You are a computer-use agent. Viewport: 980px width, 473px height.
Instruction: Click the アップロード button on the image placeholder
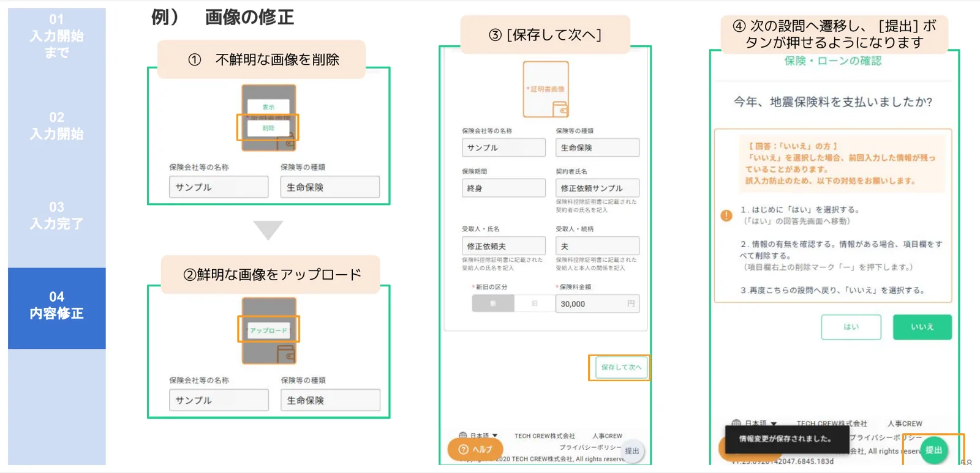[x=268, y=330]
